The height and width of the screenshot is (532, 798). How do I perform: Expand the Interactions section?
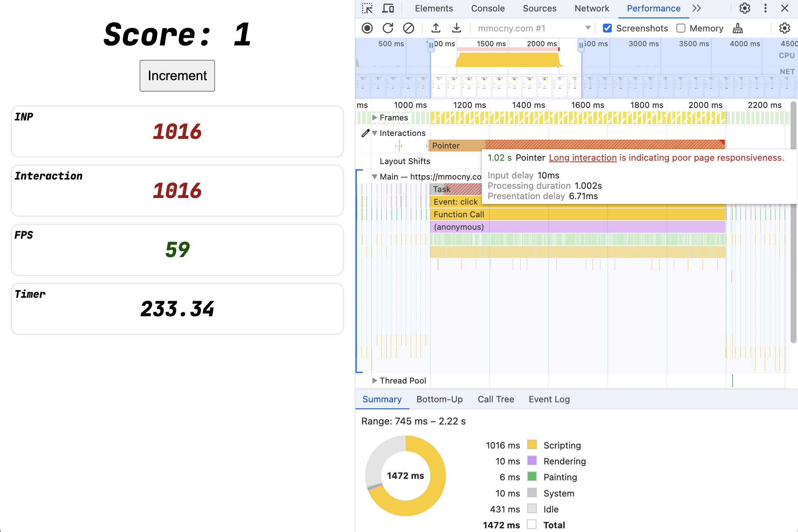click(x=377, y=132)
